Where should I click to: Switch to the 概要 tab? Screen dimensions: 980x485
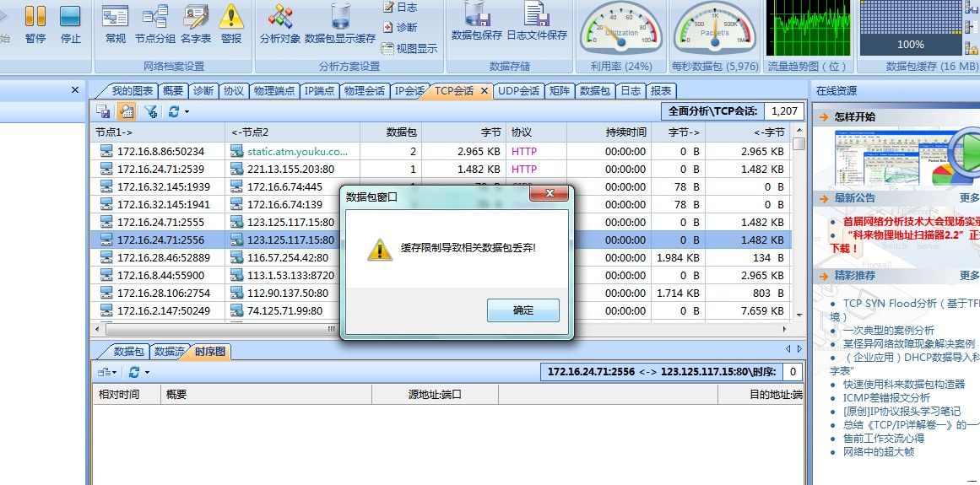tap(173, 90)
